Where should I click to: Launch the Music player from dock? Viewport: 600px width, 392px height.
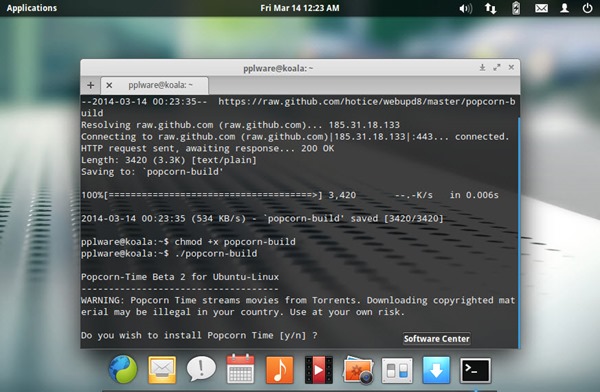280,369
